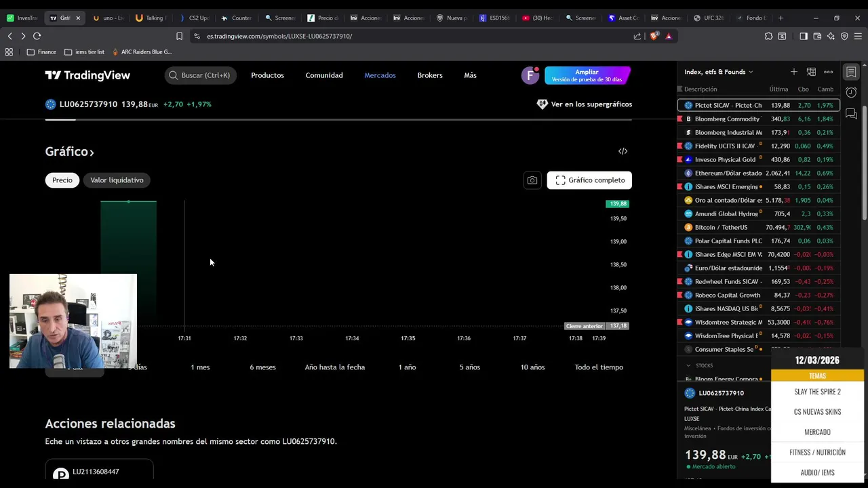This screenshot has height=488, width=868.
Task: Click Ver en los supergráficos
Action: [584, 104]
